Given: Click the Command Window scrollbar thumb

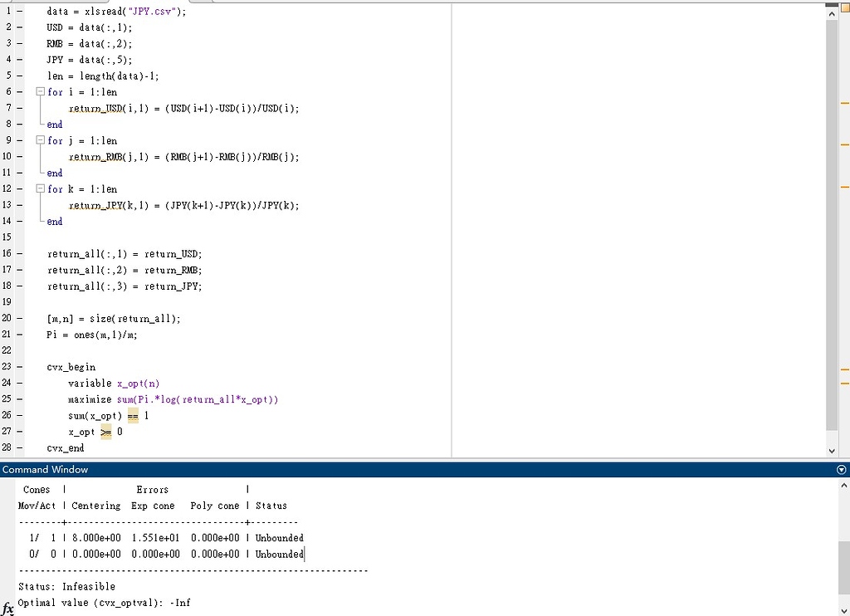Looking at the screenshot, I should 844,568.
